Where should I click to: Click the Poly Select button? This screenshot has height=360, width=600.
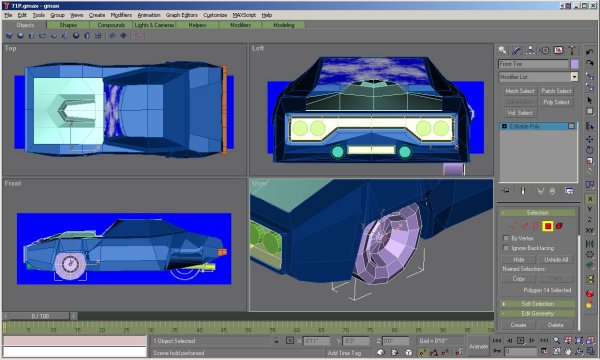point(556,102)
